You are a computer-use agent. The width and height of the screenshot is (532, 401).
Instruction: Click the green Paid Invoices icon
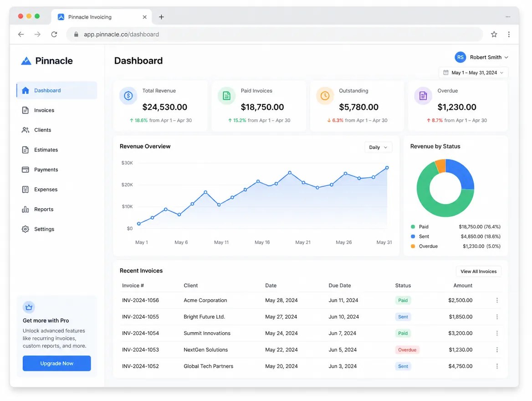click(x=226, y=96)
